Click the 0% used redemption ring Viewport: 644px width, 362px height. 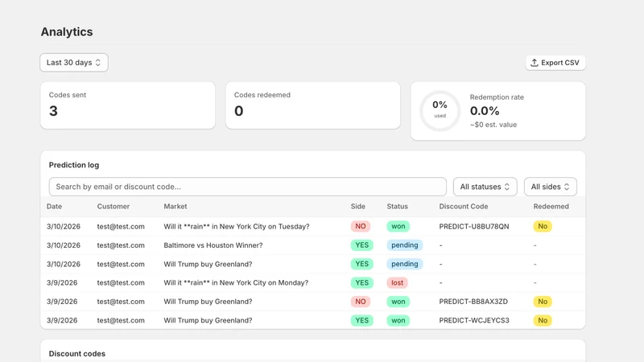pyautogui.click(x=440, y=110)
